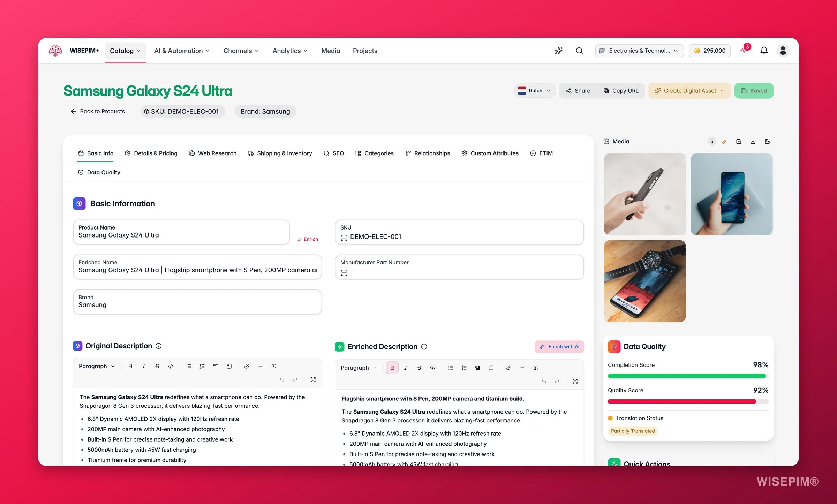Clear formatting in Original Description toolbar
The height and width of the screenshot is (504, 837).
pyautogui.click(x=274, y=366)
